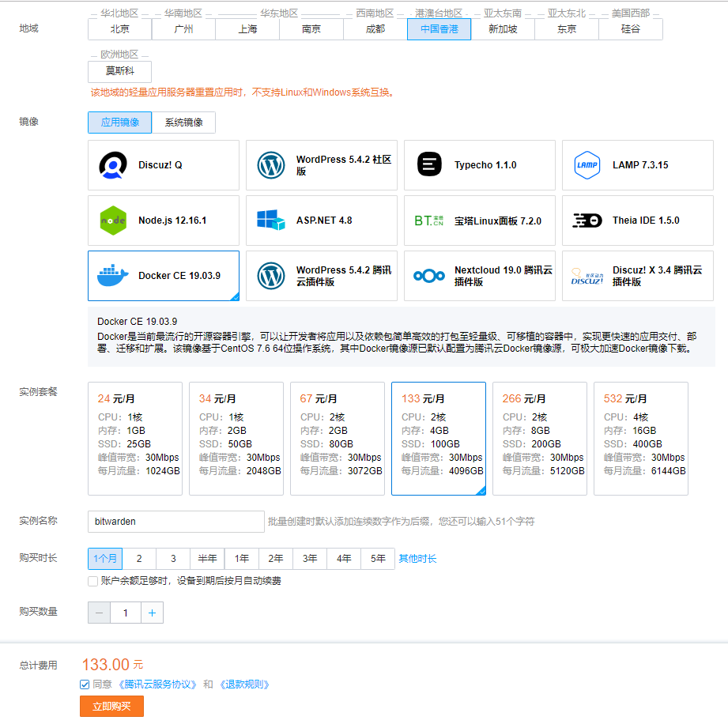Viewport: 728px width, 724px height.
Task: Click the instance name field containing bitwarden
Action: click(x=175, y=522)
